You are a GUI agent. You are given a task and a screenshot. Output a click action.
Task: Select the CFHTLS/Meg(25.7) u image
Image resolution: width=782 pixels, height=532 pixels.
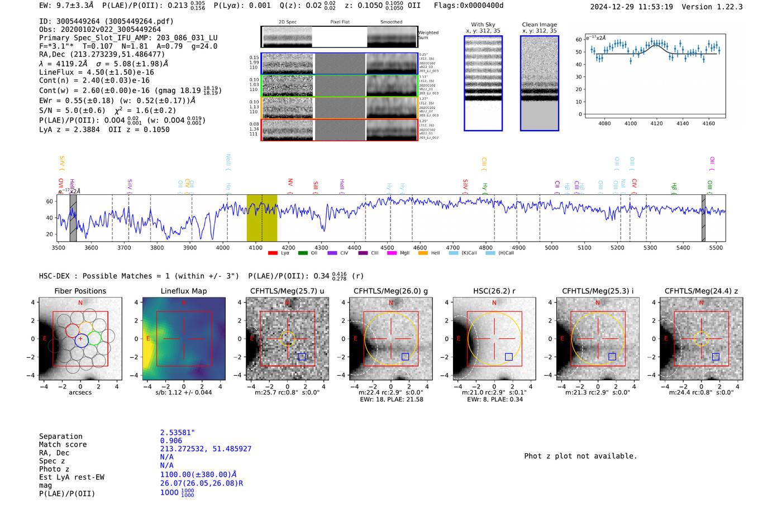pyautogui.click(x=288, y=339)
